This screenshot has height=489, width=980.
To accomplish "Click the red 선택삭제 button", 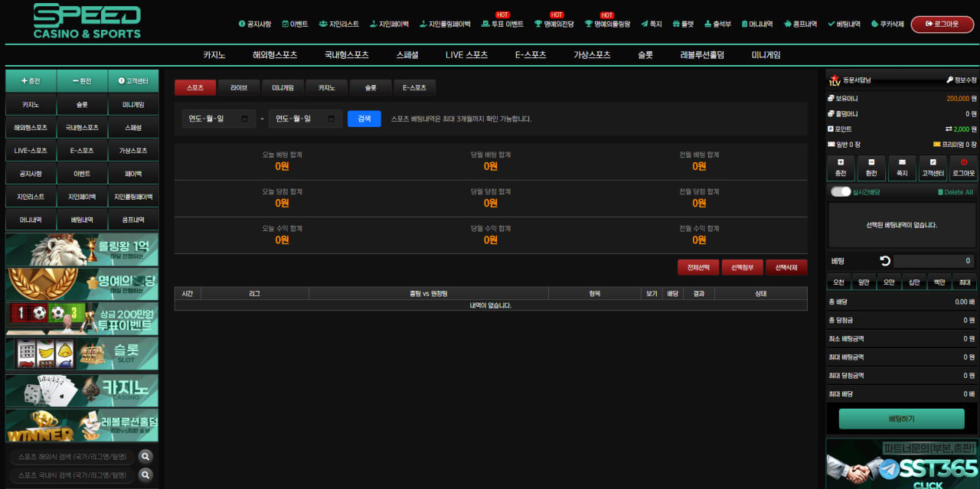I will (x=786, y=267).
